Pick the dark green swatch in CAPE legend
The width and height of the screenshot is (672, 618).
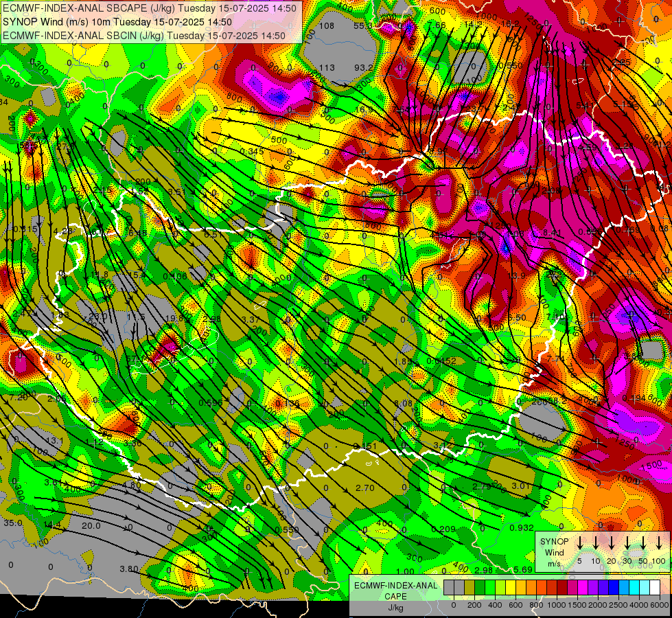tap(480, 587)
